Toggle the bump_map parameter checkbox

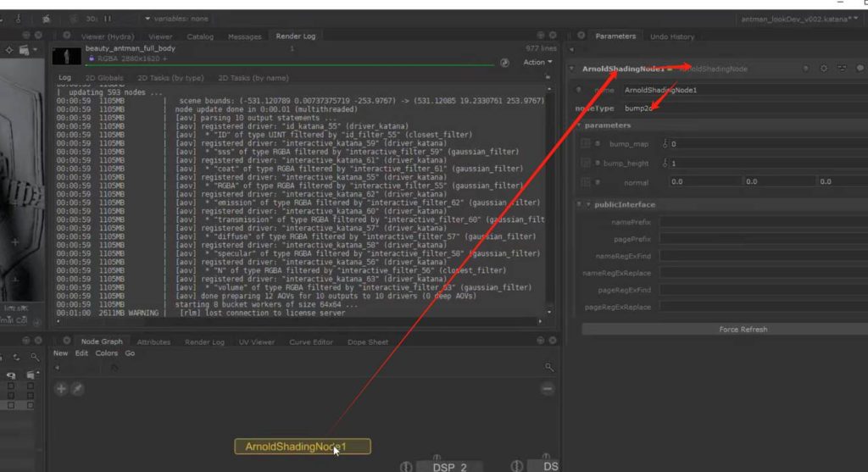coord(586,144)
